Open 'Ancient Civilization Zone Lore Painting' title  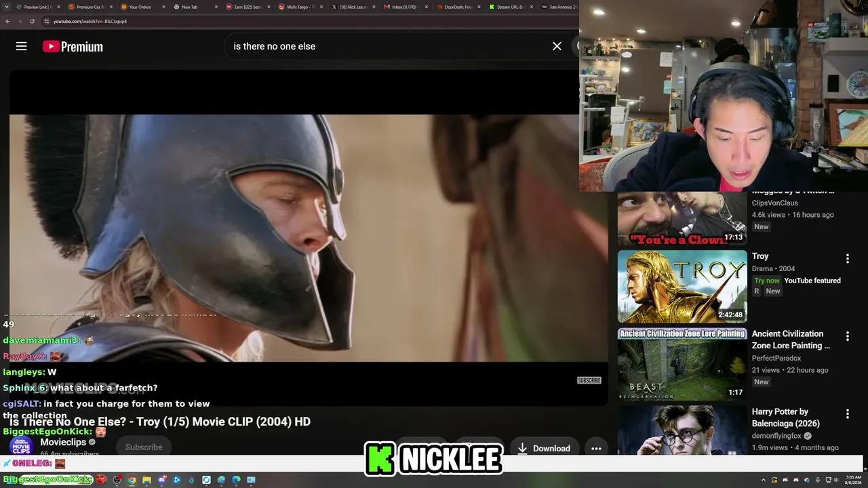tap(791, 340)
